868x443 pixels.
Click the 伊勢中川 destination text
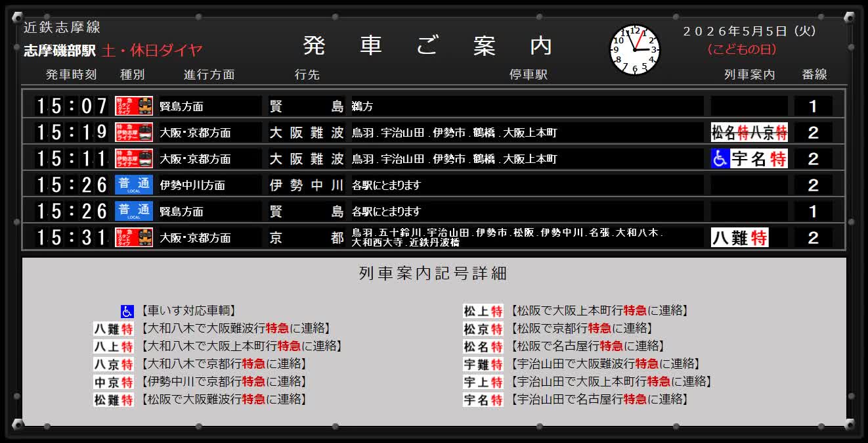coord(307,185)
